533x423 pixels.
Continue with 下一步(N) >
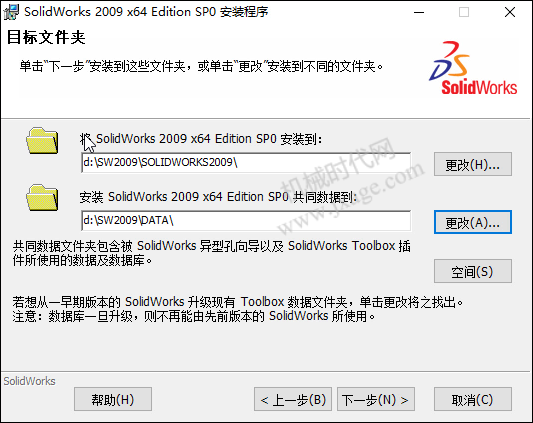click(376, 399)
